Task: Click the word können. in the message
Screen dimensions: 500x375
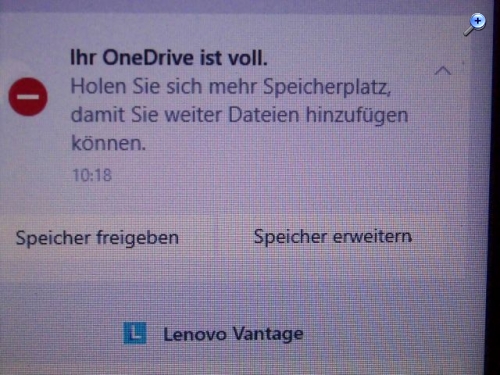Action: (x=109, y=144)
